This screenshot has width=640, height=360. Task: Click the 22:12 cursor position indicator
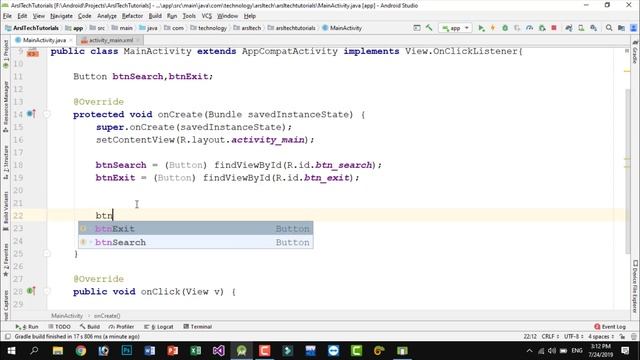[530, 336]
